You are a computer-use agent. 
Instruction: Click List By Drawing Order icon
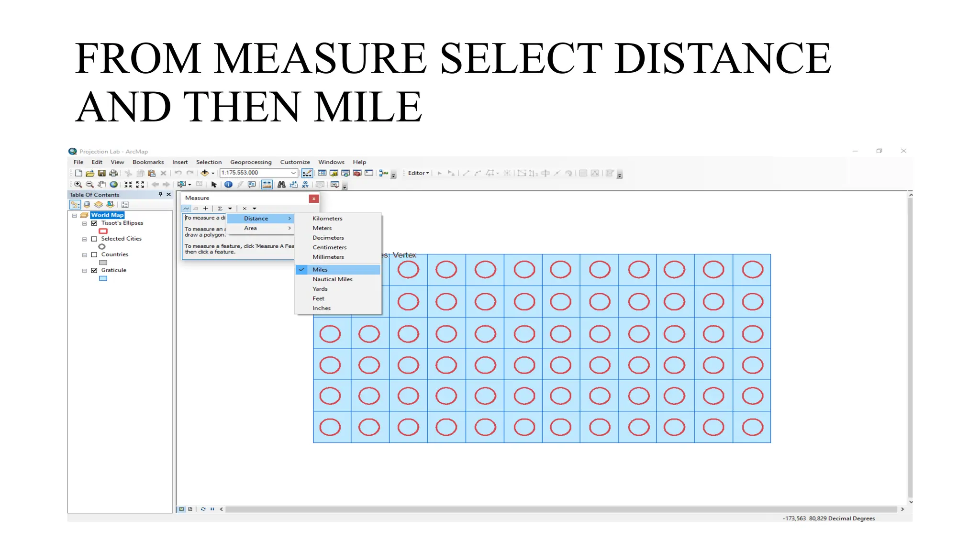click(75, 205)
